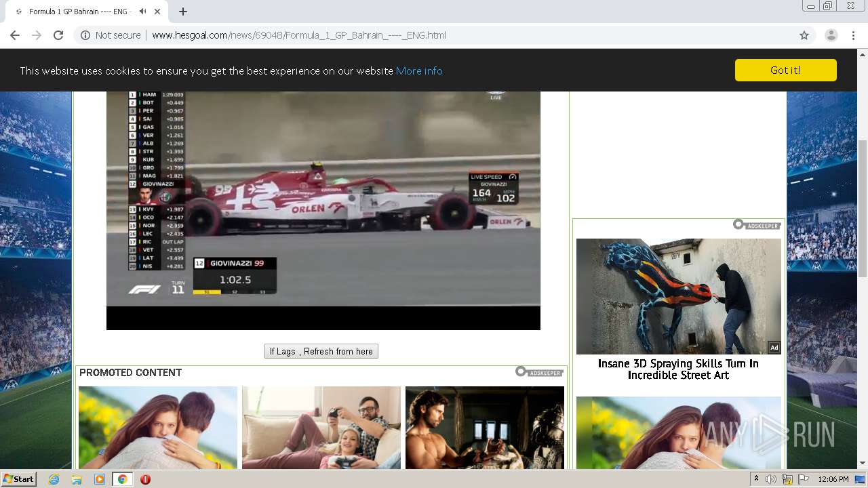Image resolution: width=868 pixels, height=488 pixels.
Task: Accept cookies with Got it! button
Action: pyautogui.click(x=785, y=70)
